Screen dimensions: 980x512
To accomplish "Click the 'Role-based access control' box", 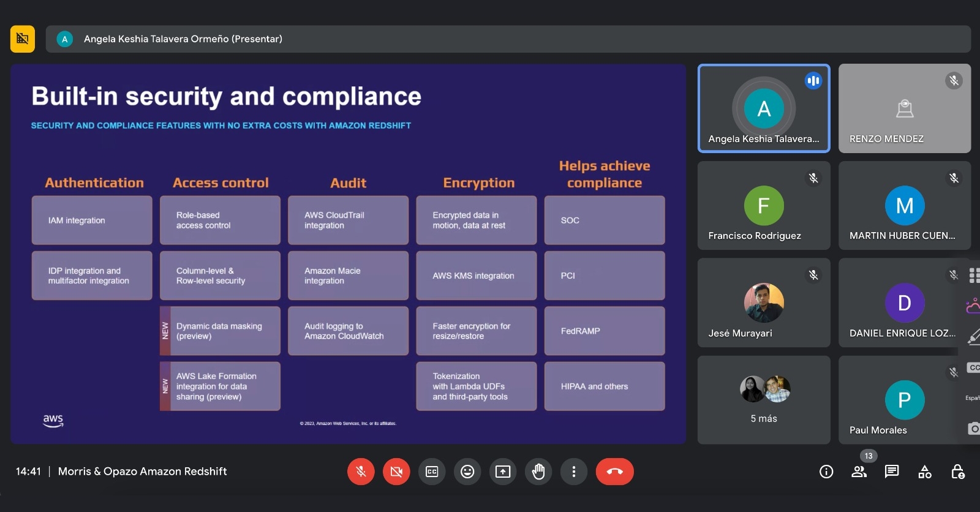I will coord(220,220).
